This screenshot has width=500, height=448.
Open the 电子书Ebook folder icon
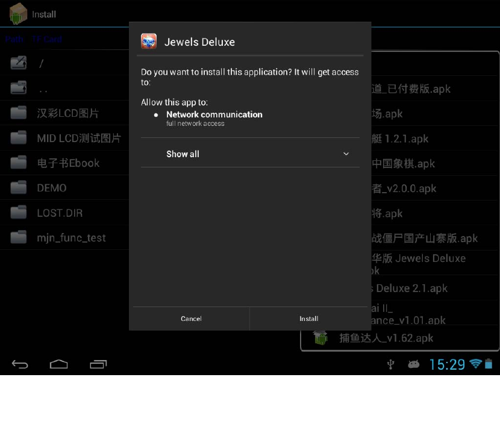(x=19, y=163)
